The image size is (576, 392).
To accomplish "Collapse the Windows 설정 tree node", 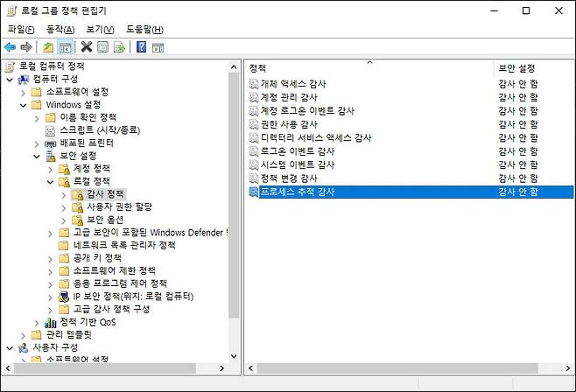I will click(x=24, y=105).
